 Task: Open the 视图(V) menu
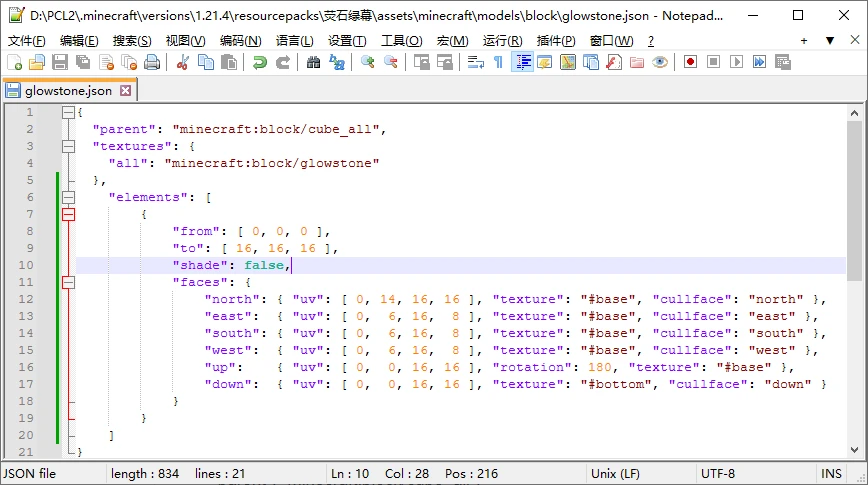click(185, 40)
